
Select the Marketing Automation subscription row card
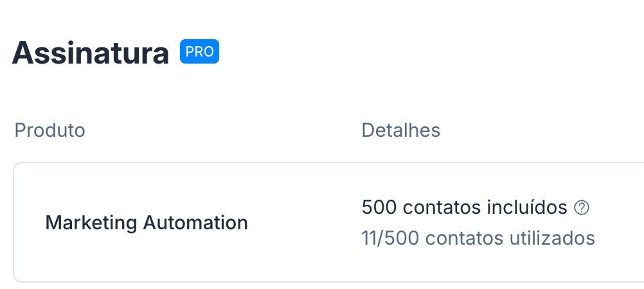[328, 222]
